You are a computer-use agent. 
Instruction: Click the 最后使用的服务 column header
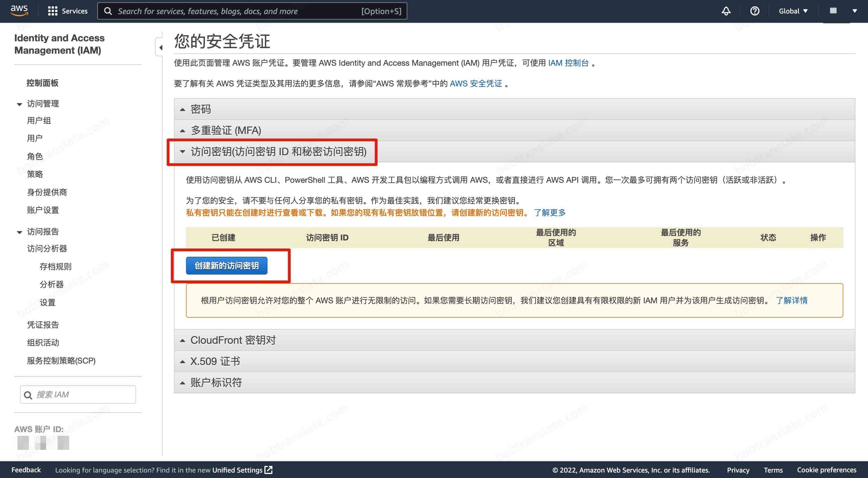click(681, 238)
